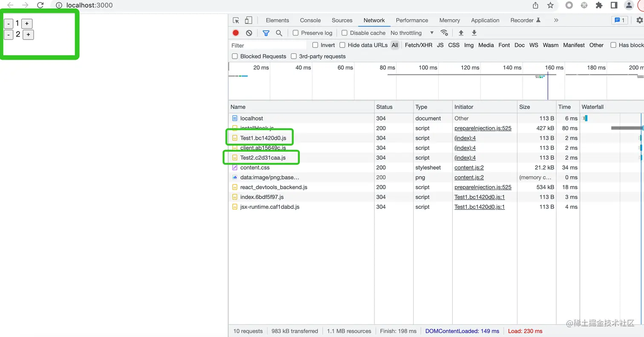Open prepareInjection.js:525 initiator link for installHook.js

tap(483, 128)
